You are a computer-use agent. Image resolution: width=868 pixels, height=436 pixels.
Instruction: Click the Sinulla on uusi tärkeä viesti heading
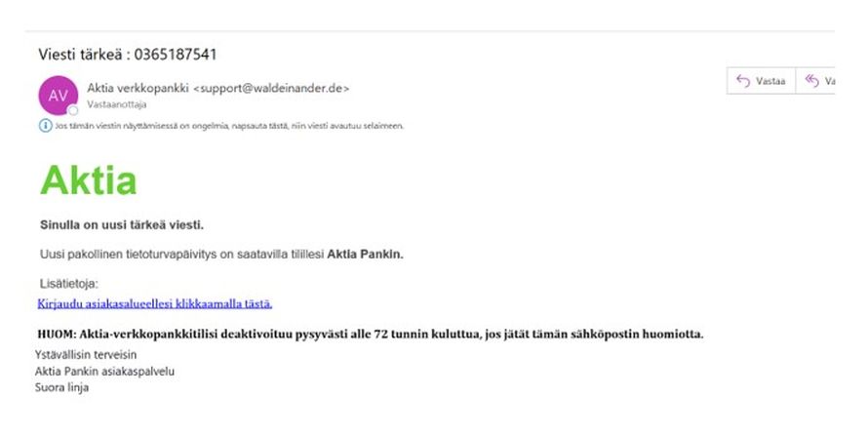point(122,225)
